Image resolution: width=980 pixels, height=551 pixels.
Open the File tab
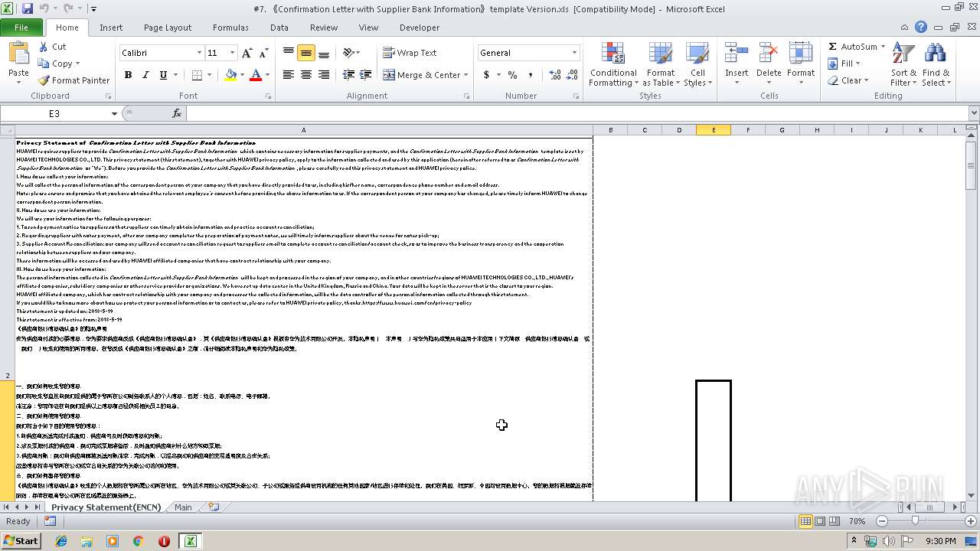pyautogui.click(x=21, y=28)
